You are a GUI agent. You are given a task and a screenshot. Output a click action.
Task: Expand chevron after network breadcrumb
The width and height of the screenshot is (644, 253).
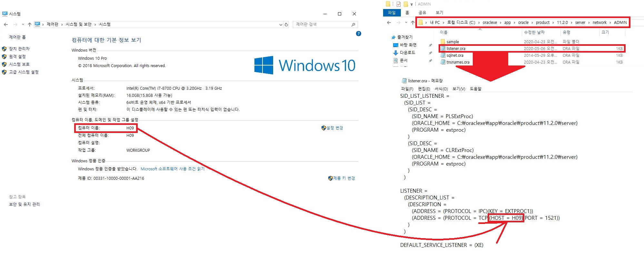[610, 23]
